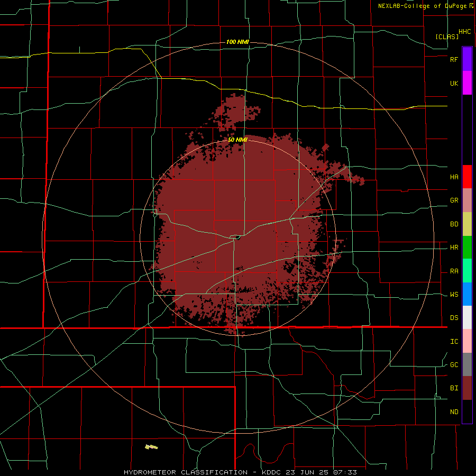Click the small yellow echo near bottom left
Screen dimensions: 476x476
pos(151,446)
